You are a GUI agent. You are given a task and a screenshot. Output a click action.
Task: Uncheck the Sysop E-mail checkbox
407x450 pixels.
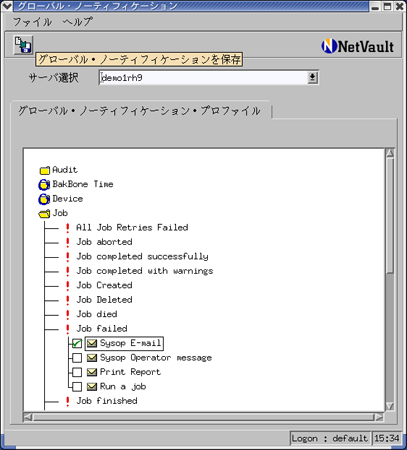[x=77, y=343]
